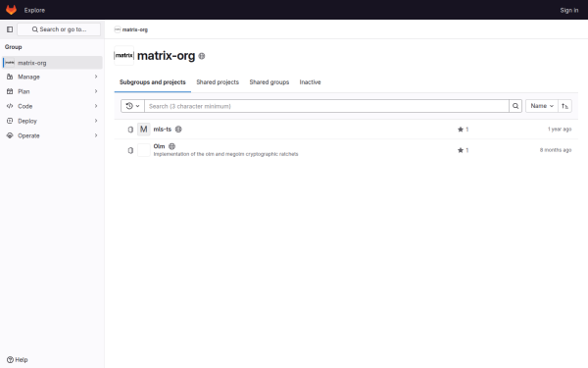Click the 1 year ago timestamp
Viewport: 588px width, 368px height.
tap(560, 130)
